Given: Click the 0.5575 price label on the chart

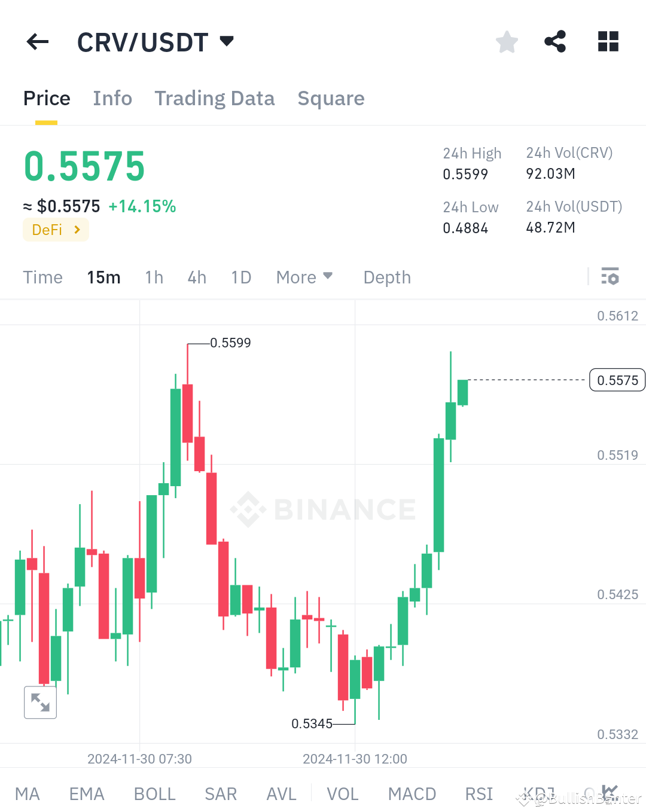Looking at the screenshot, I should coord(617,380).
